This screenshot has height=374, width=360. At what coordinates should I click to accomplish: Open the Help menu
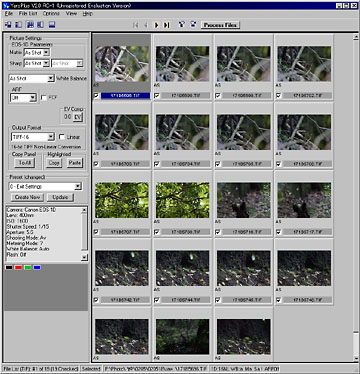click(x=88, y=13)
